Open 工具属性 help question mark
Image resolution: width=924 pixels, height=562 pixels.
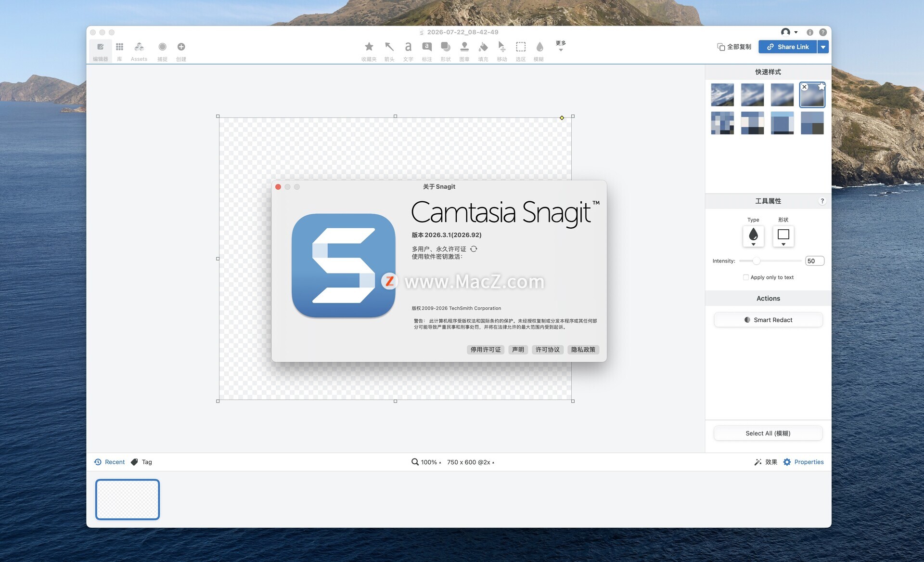pos(822,201)
